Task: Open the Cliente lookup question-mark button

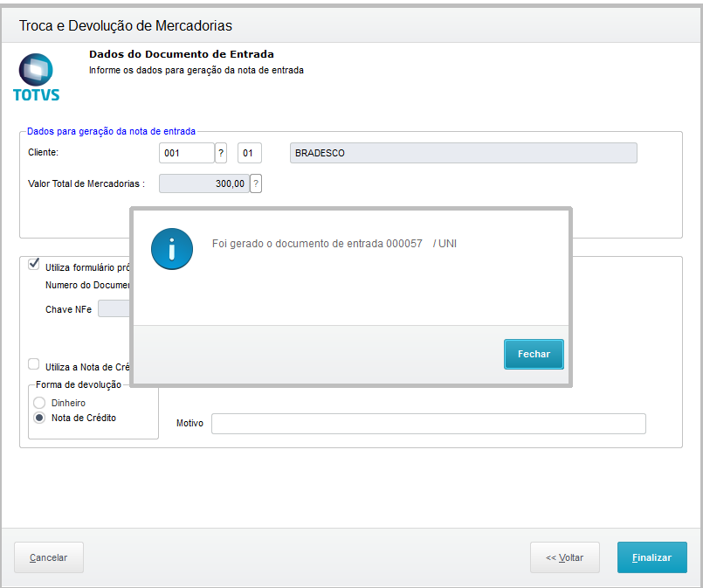Action: tap(221, 154)
